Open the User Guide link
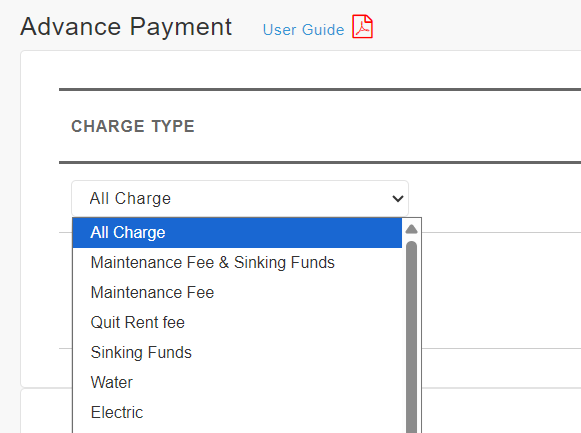 (303, 30)
